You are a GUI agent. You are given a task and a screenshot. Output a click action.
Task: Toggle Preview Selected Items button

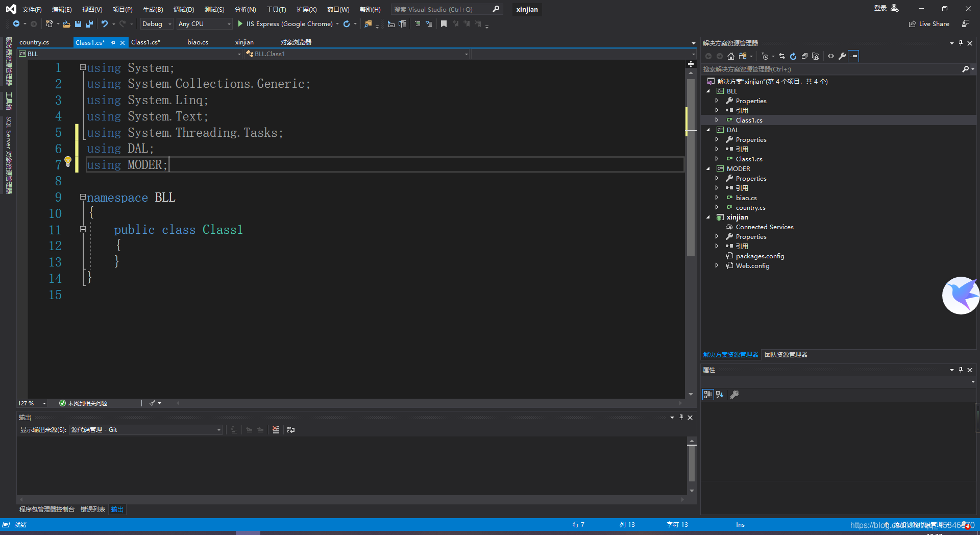853,56
